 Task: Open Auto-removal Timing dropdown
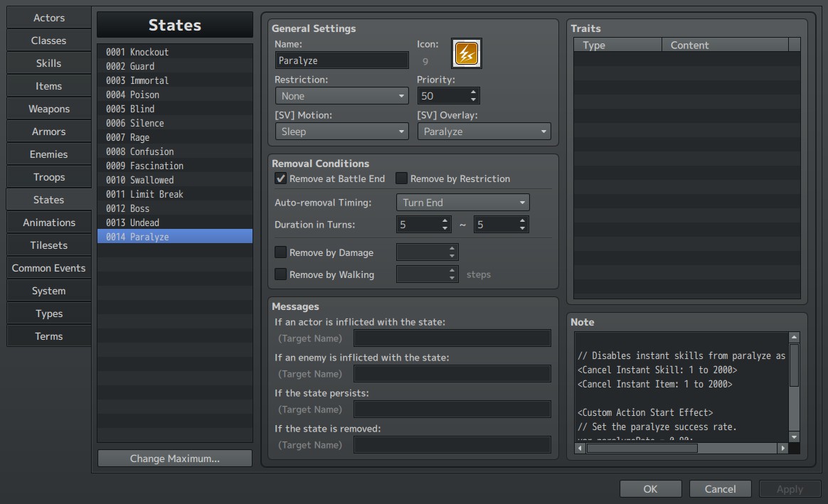tap(462, 203)
